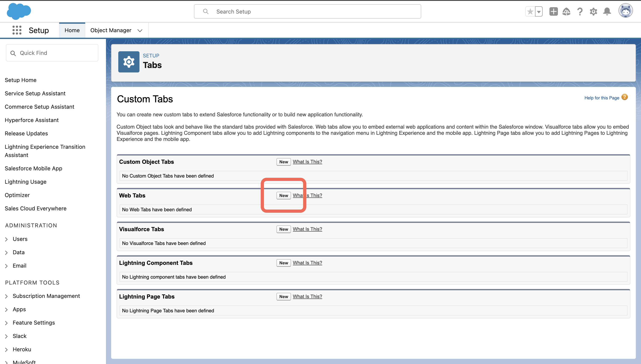Open Optimizer in sidebar
The image size is (641, 364).
[17, 195]
